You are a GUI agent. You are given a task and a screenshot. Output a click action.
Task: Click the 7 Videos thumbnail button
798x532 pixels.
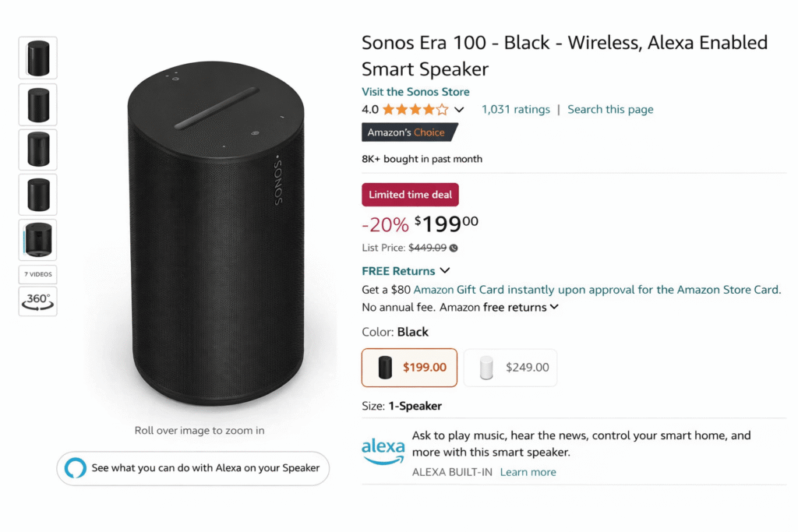pos(37,274)
